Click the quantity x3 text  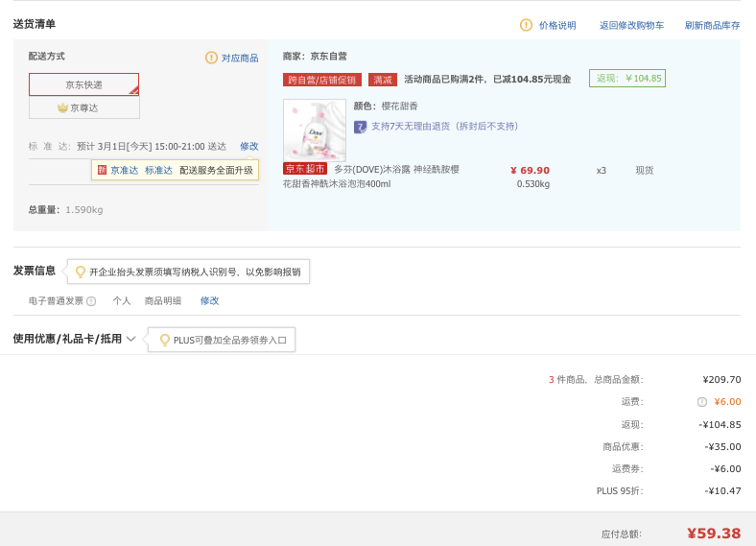[602, 170]
